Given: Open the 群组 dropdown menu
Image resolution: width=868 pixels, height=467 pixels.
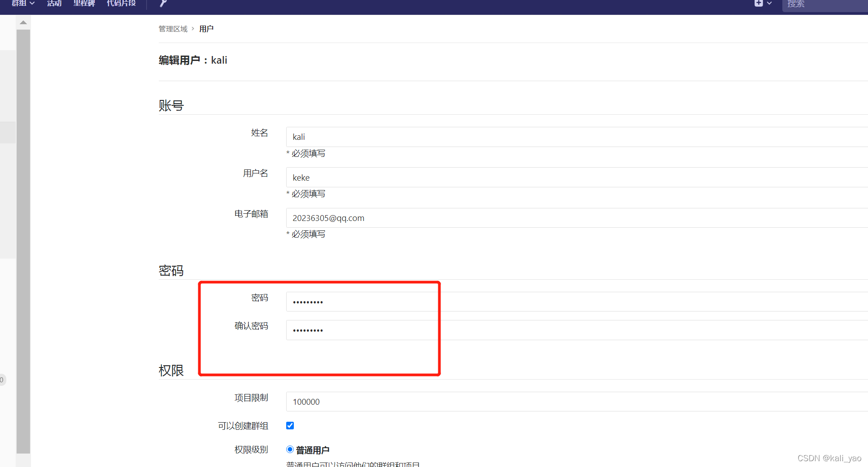Looking at the screenshot, I should pyautogui.click(x=23, y=3).
